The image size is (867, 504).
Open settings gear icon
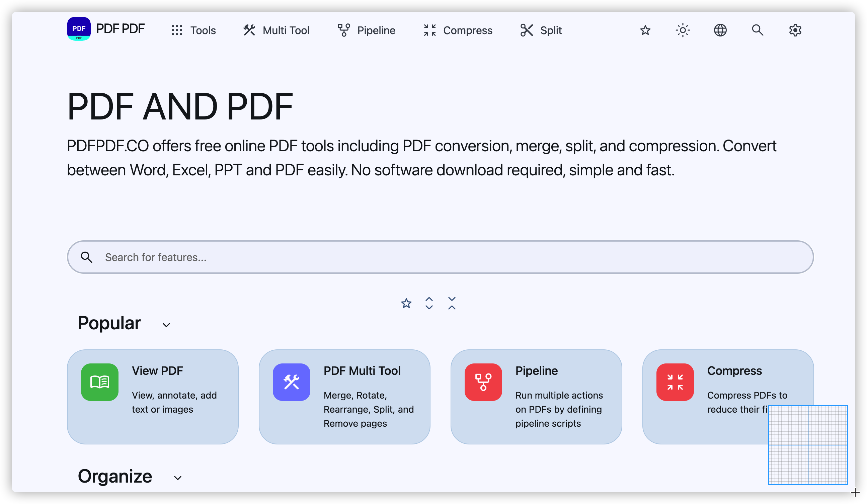[x=795, y=30]
